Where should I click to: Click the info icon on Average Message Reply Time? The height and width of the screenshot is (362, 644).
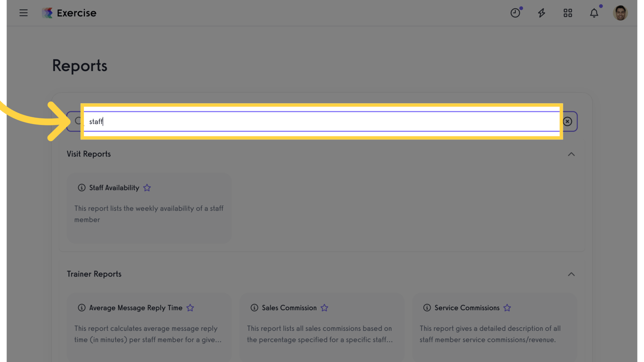click(x=81, y=308)
